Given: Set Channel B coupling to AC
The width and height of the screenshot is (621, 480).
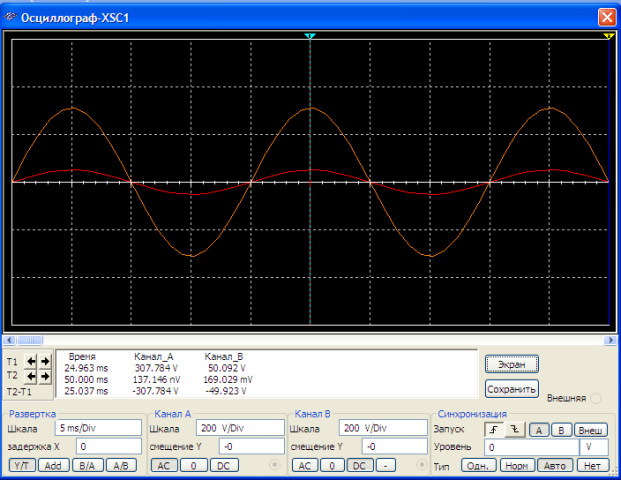Looking at the screenshot, I should click(x=305, y=465).
